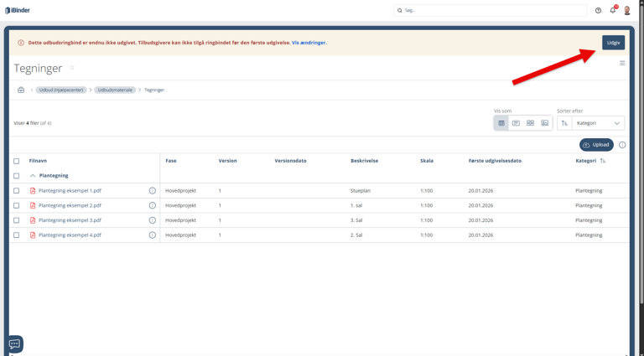The image size is (644, 356).
Task: Open the Sorter efter Kategori dropdown
Action: click(599, 123)
